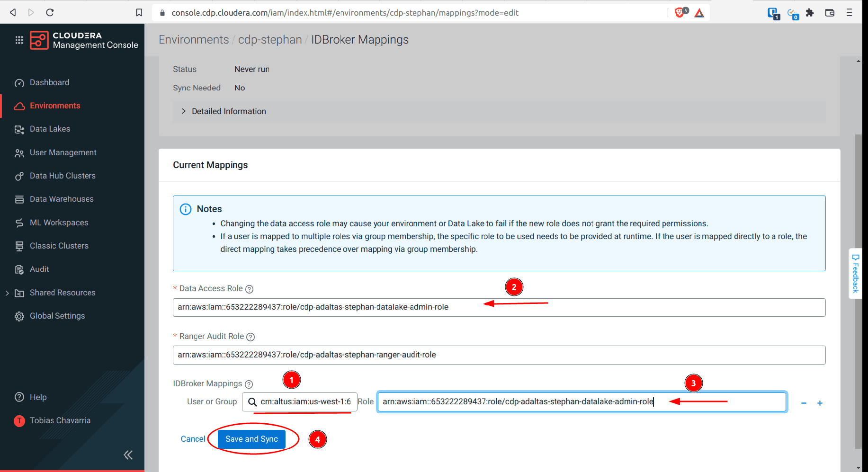Image resolution: width=868 pixels, height=472 pixels.
Task: Click the page vertical scrollbar
Action: 858,284
